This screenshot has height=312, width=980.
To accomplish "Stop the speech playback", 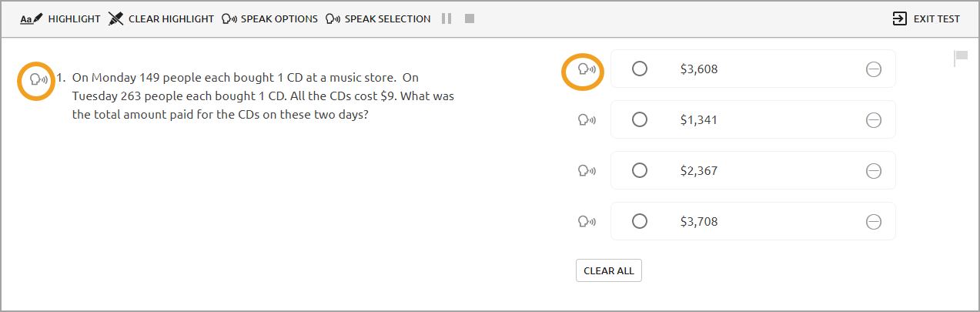I will tap(470, 18).
